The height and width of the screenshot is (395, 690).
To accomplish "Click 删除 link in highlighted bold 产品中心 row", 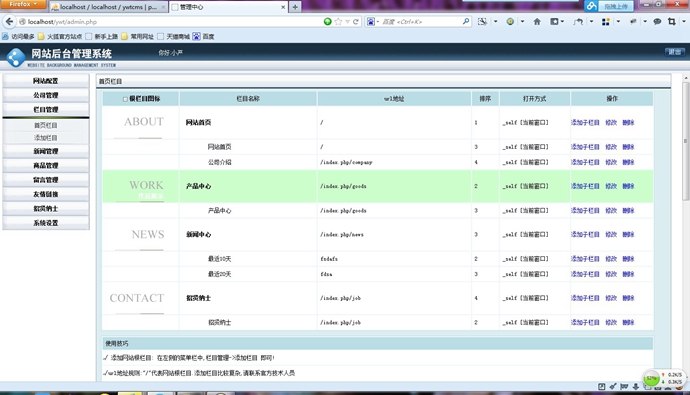I will pyautogui.click(x=628, y=187).
